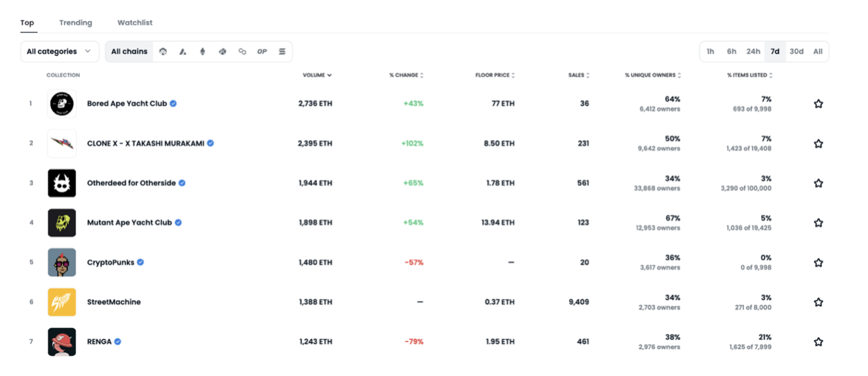Click the +102% change value

tap(412, 144)
